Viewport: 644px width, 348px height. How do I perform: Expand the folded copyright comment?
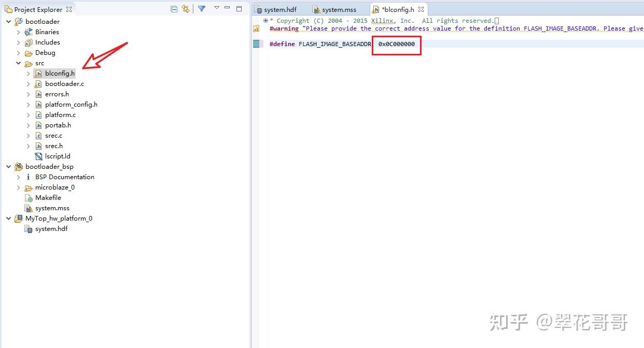[x=265, y=21]
